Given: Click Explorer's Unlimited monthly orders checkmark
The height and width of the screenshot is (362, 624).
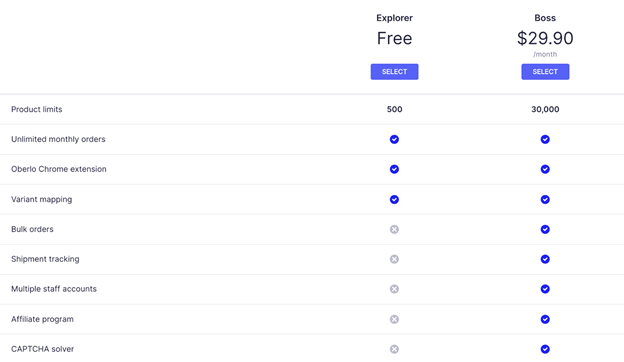Looking at the screenshot, I should click(394, 139).
